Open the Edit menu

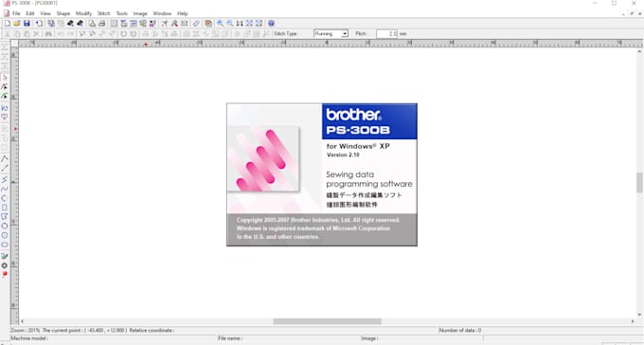click(x=30, y=13)
